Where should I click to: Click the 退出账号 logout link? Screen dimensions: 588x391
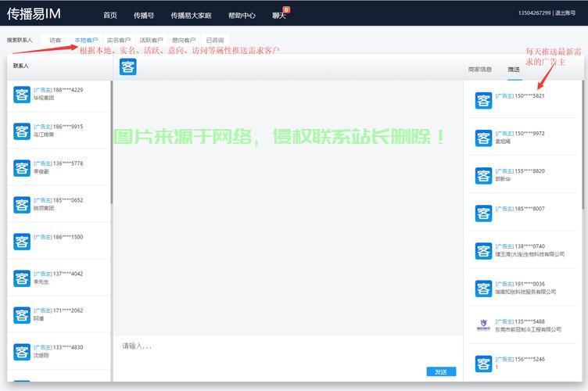point(565,13)
